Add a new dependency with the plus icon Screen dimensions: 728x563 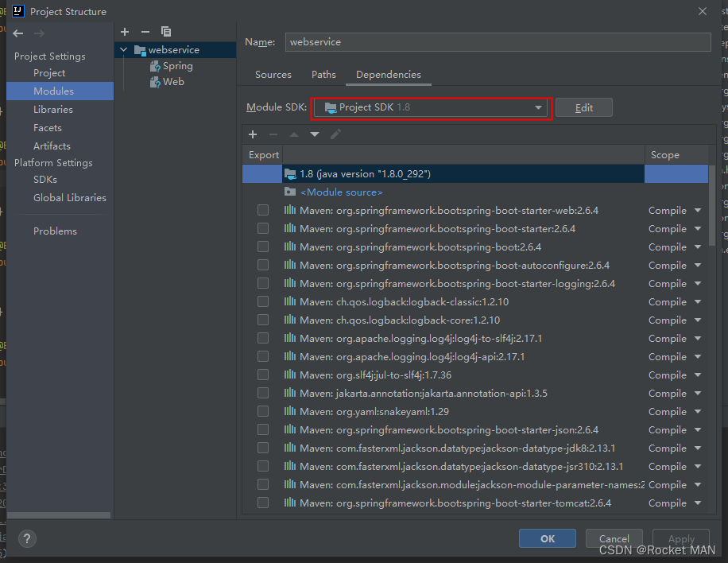click(253, 134)
